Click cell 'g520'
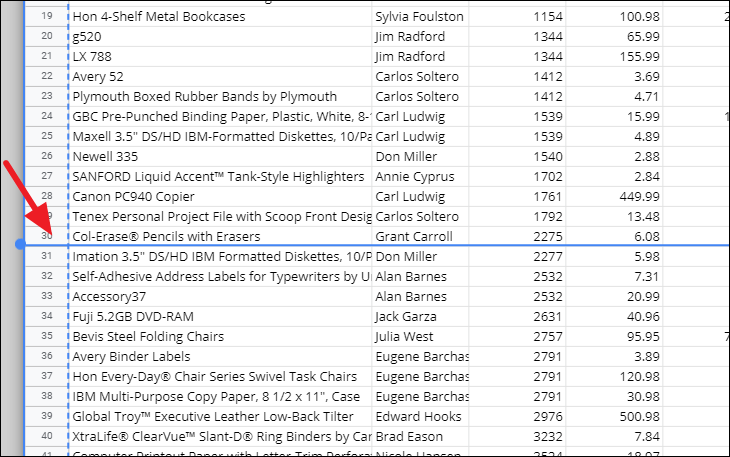The width and height of the screenshot is (730, 457). (220, 36)
